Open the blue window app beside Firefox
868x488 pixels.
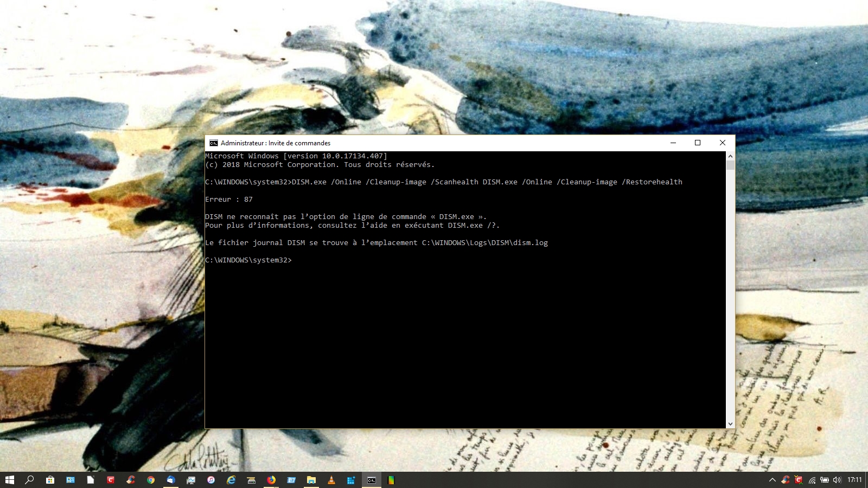pos(291,480)
